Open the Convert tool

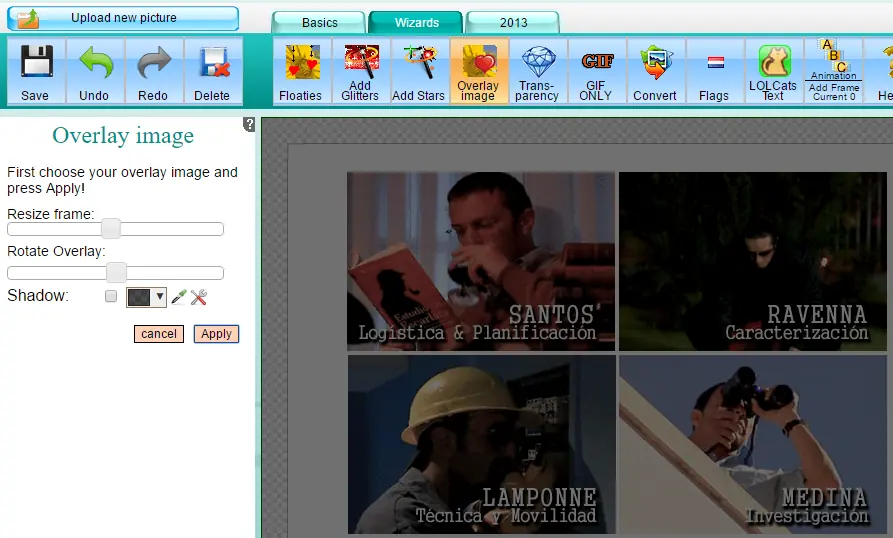[x=655, y=72]
